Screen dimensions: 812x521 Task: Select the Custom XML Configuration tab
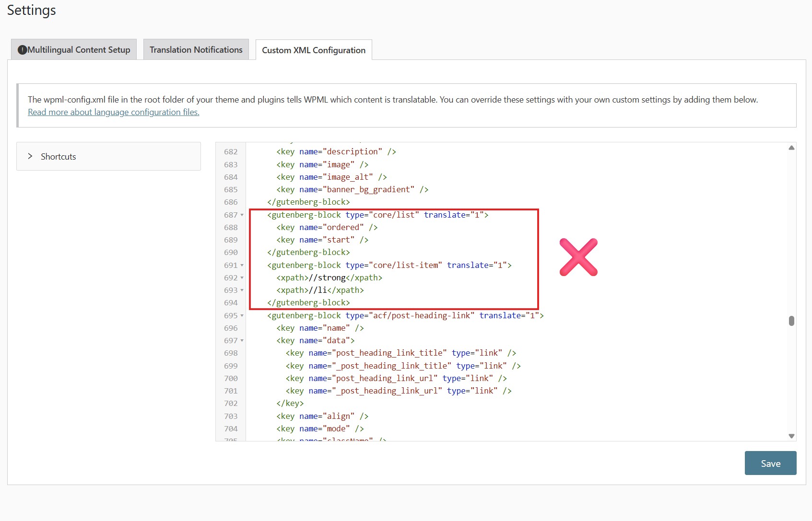[314, 50]
